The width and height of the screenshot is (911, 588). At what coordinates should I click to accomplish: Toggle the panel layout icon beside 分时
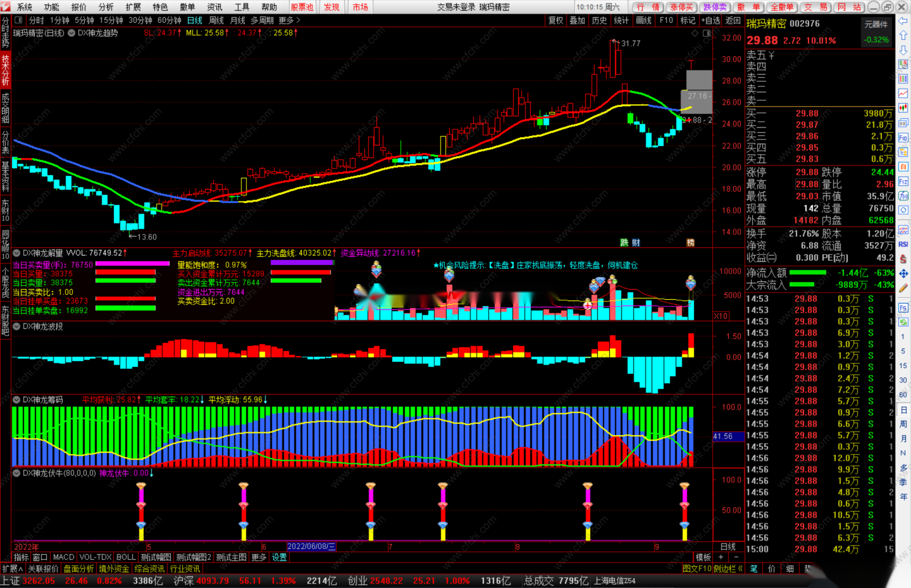click(x=19, y=20)
